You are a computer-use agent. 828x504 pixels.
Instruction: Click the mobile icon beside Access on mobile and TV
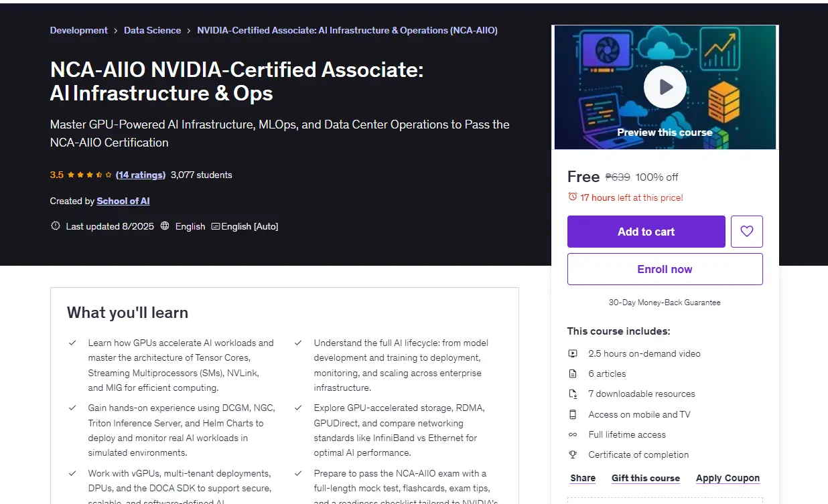click(573, 414)
